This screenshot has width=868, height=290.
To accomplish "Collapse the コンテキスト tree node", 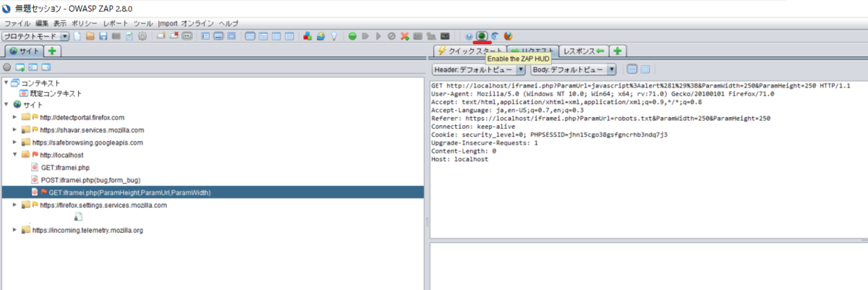I will pos(6,82).
